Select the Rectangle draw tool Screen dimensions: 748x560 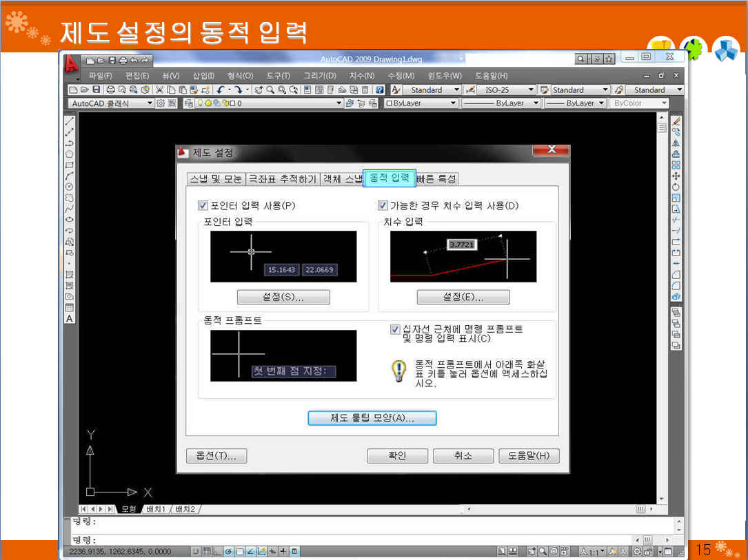70,165
